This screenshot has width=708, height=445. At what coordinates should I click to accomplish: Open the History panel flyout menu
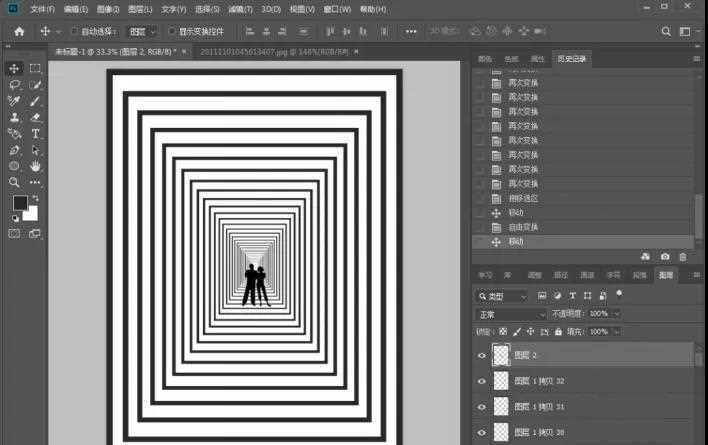[697, 59]
